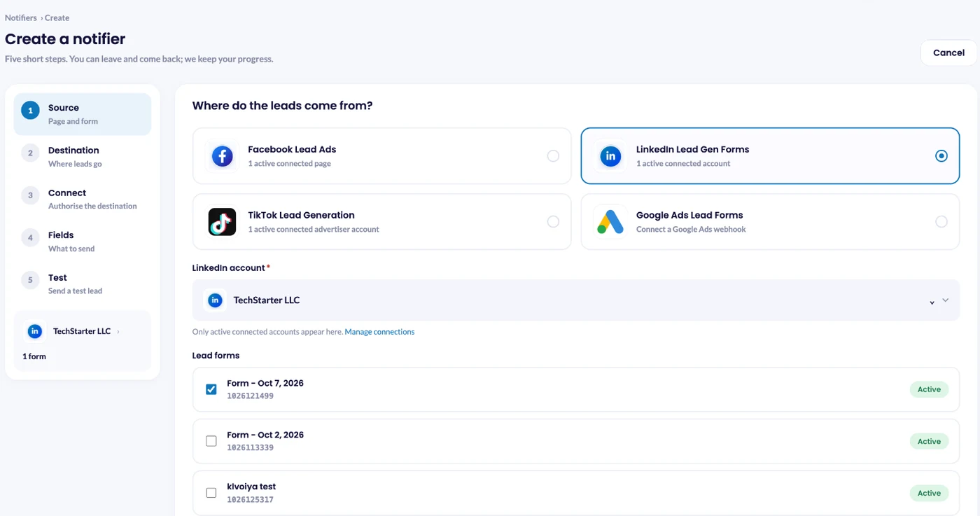The height and width of the screenshot is (516, 980).
Task: Click "1 active connected advertiser account" text
Action: (x=314, y=230)
